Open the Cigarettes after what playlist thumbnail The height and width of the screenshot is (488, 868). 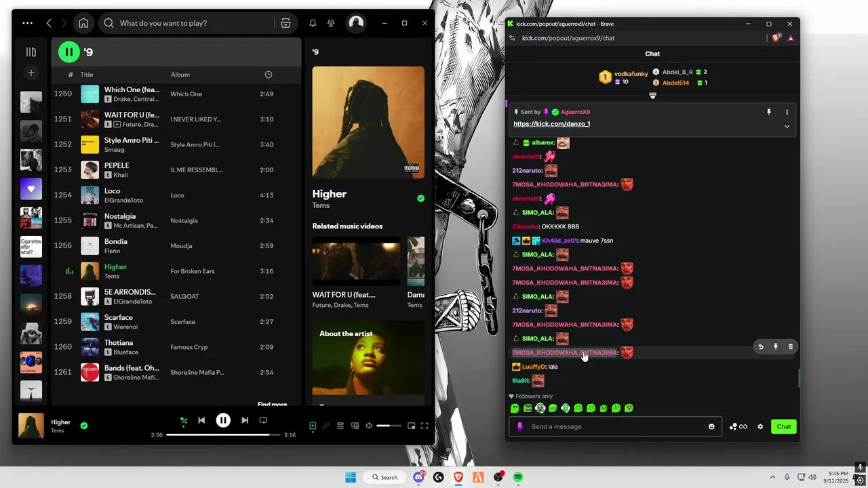(31, 247)
